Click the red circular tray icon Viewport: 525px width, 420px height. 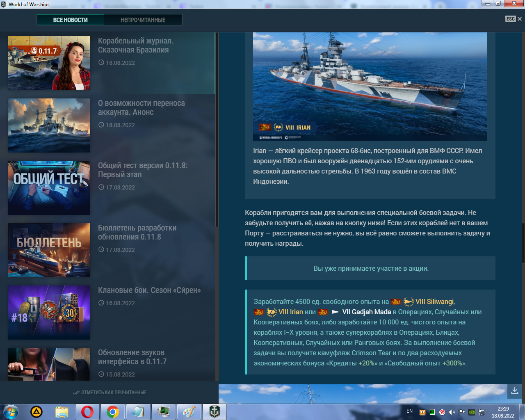click(442, 412)
